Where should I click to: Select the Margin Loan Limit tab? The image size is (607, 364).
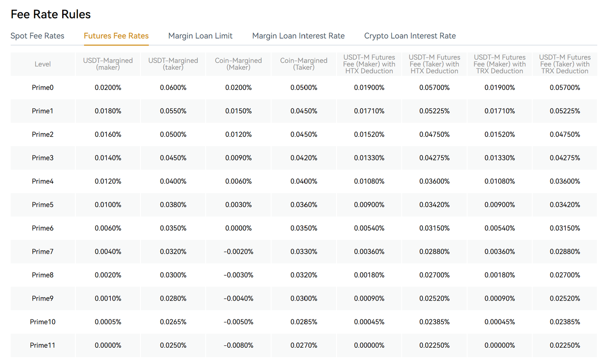(x=200, y=36)
